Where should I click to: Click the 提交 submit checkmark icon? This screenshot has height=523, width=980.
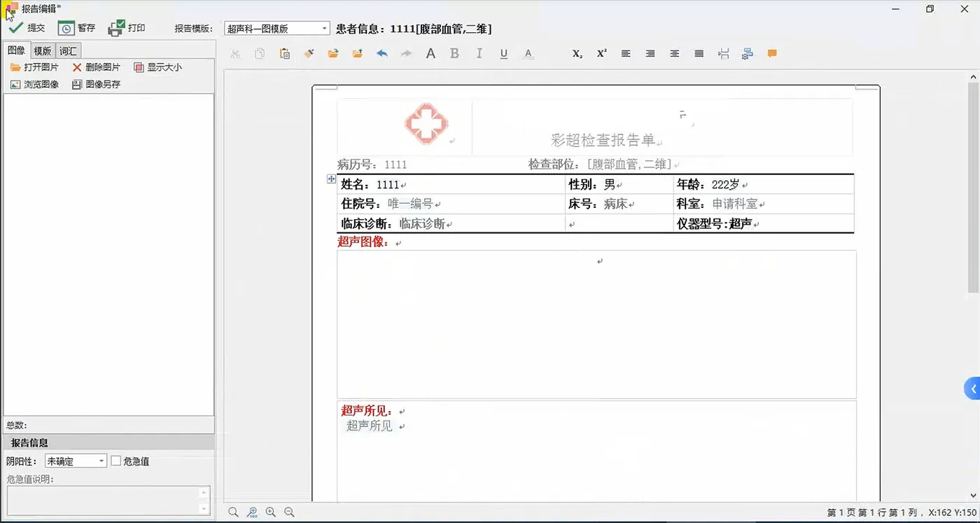pos(15,28)
